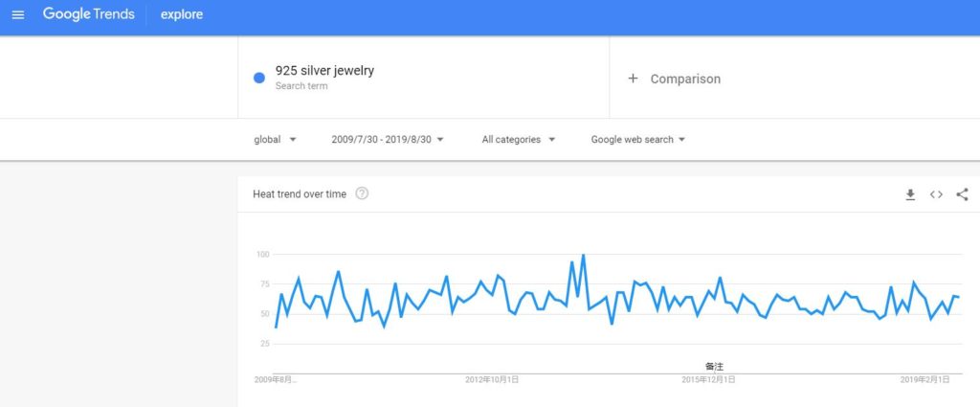Open the 2009/7/30 - 2019/8/30 date range dropdown
This screenshot has height=407, width=980.
388,139
